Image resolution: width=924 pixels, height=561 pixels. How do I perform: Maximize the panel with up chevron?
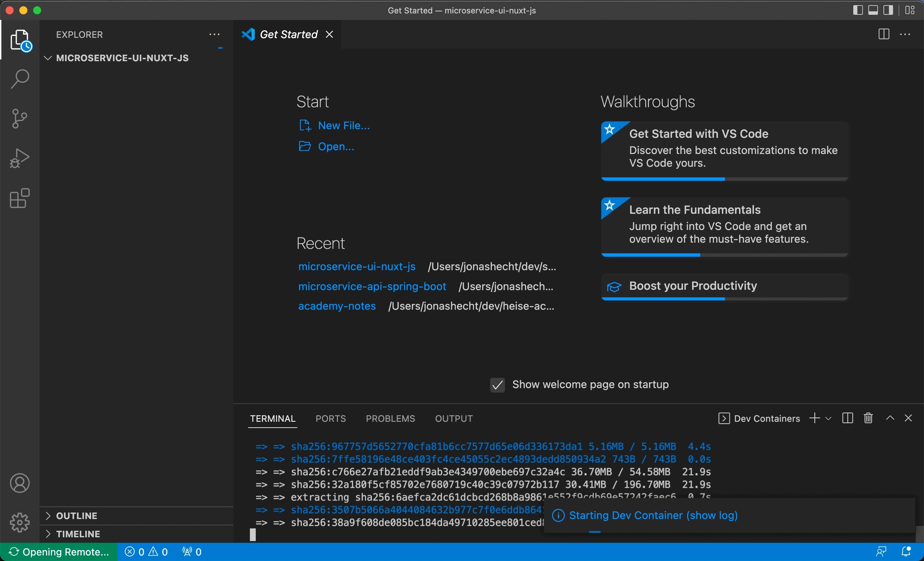point(890,418)
